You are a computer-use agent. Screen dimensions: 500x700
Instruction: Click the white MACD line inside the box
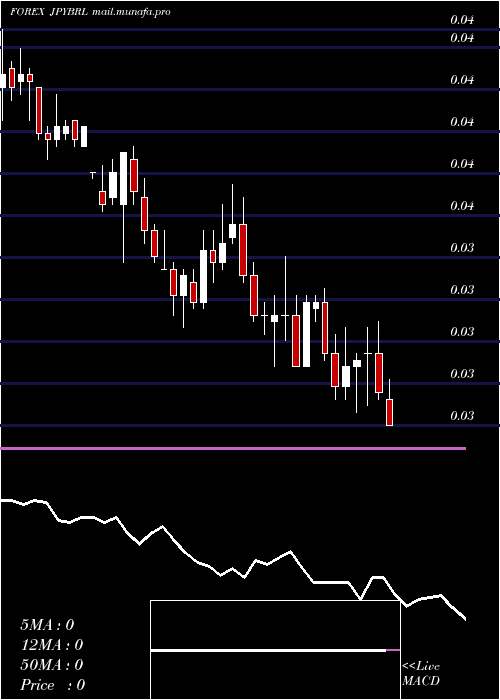pos(268,650)
